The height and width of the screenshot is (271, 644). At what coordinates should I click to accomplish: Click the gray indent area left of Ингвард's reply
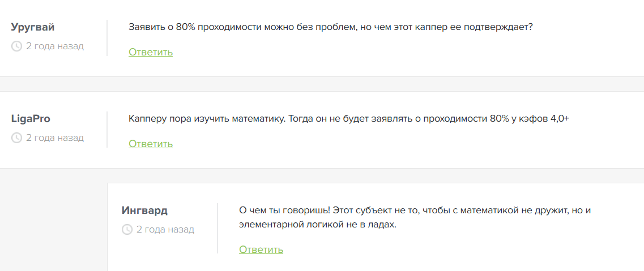(x=53, y=226)
